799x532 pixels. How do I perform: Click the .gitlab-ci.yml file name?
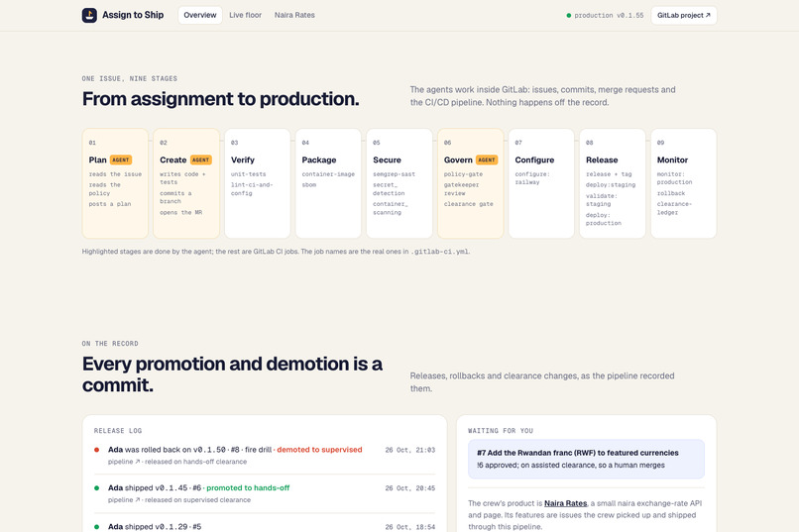pos(440,252)
